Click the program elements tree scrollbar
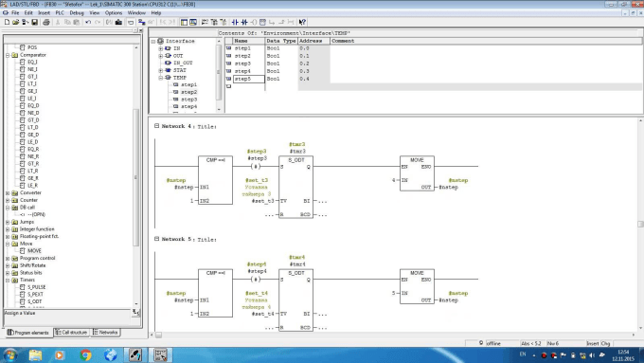This screenshot has height=363, width=644. tap(136, 176)
